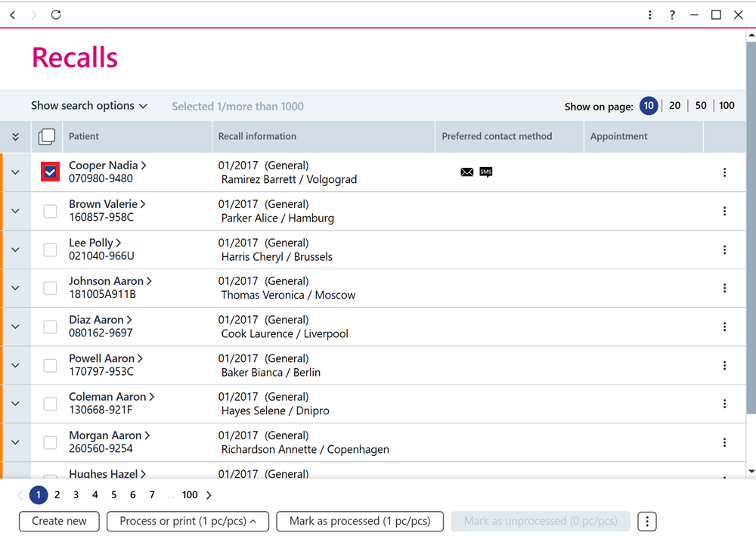
Task: Open row actions menu for Diaz Aaron
Action: click(x=724, y=327)
